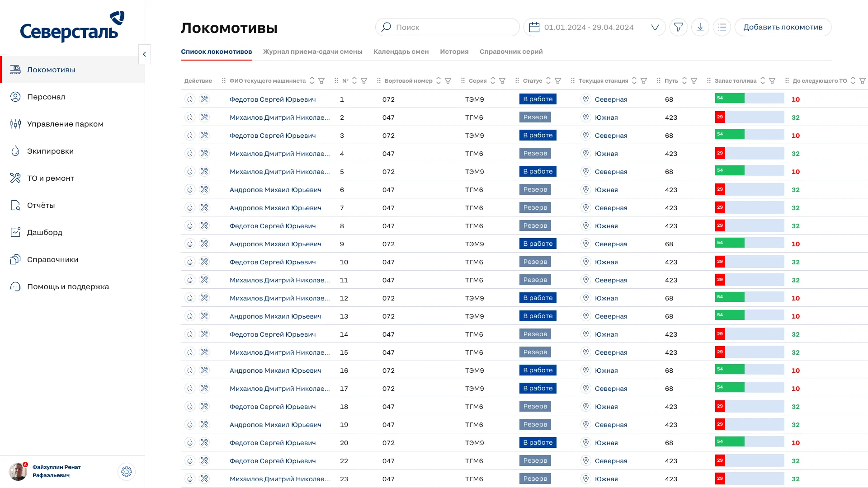Screen dimensions: 868x488
Task: Open the Справочник серий tab
Action: 511,52
